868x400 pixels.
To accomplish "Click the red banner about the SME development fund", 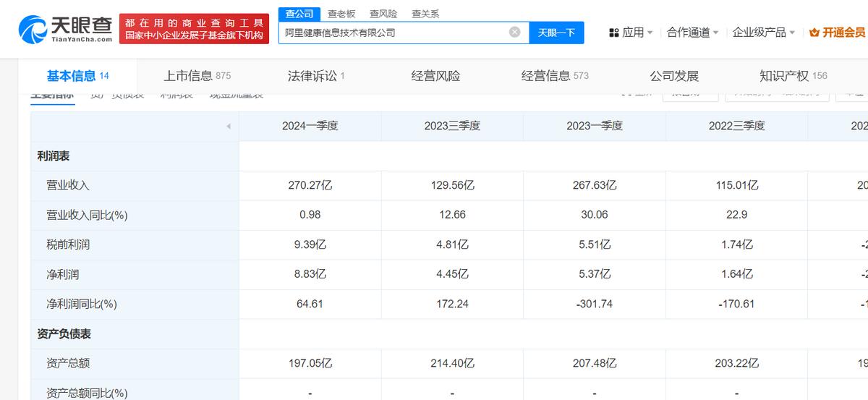I will click(194, 29).
